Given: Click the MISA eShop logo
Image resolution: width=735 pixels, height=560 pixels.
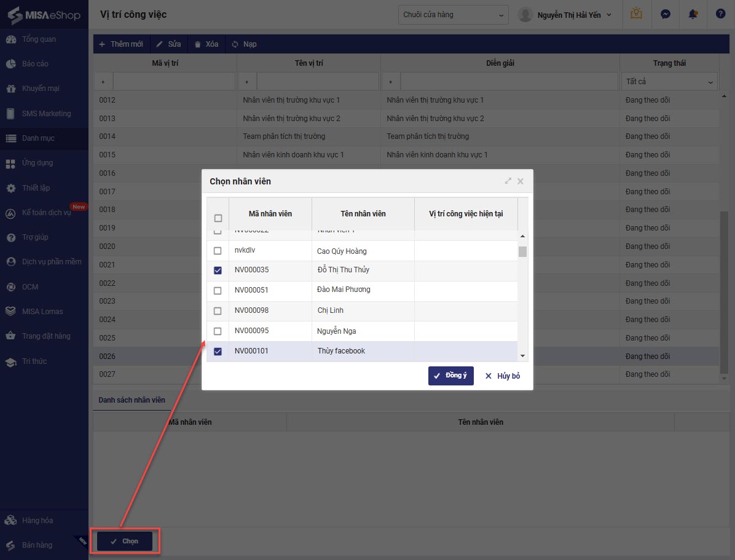Looking at the screenshot, I should coord(44,15).
